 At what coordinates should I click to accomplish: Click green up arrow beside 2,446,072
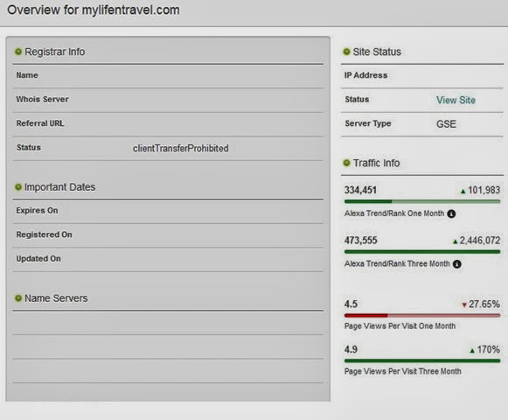coord(455,241)
